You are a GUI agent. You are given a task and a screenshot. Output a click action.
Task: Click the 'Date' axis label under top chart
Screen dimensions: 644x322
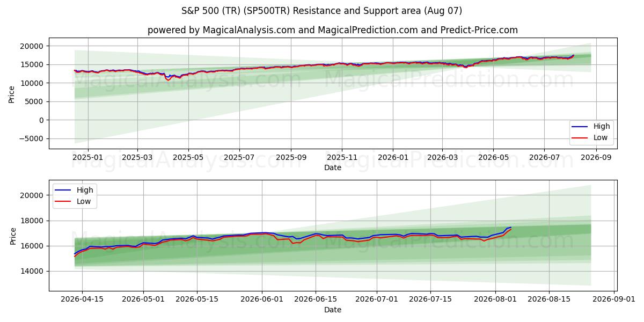click(333, 167)
